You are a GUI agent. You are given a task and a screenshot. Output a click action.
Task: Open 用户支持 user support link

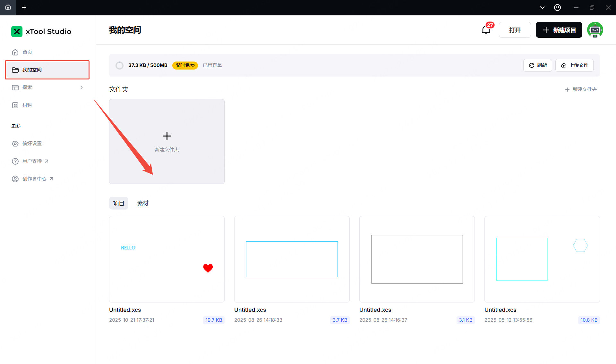pos(32,161)
